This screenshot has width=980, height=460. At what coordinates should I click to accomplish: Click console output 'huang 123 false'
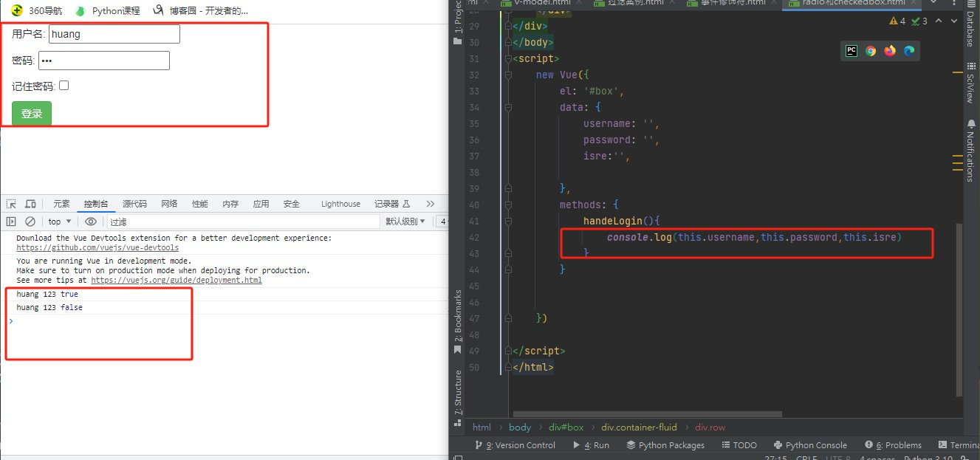pyautogui.click(x=49, y=307)
